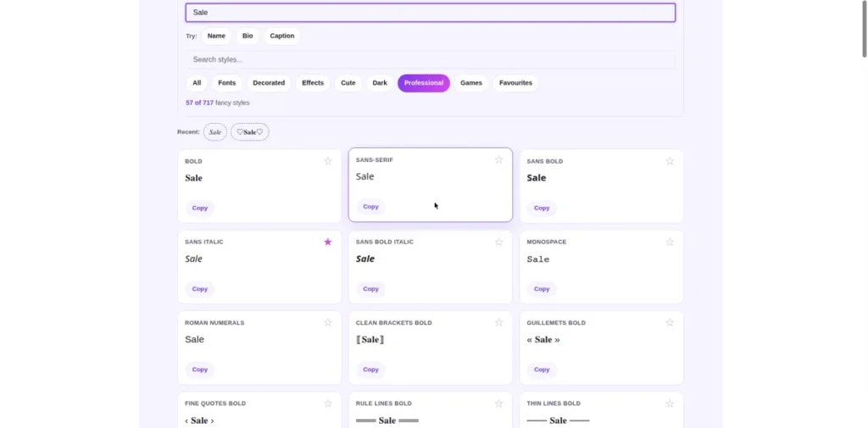The width and height of the screenshot is (868, 428).
Task: Unfavourite the Sans Italic style star
Action: (328, 242)
